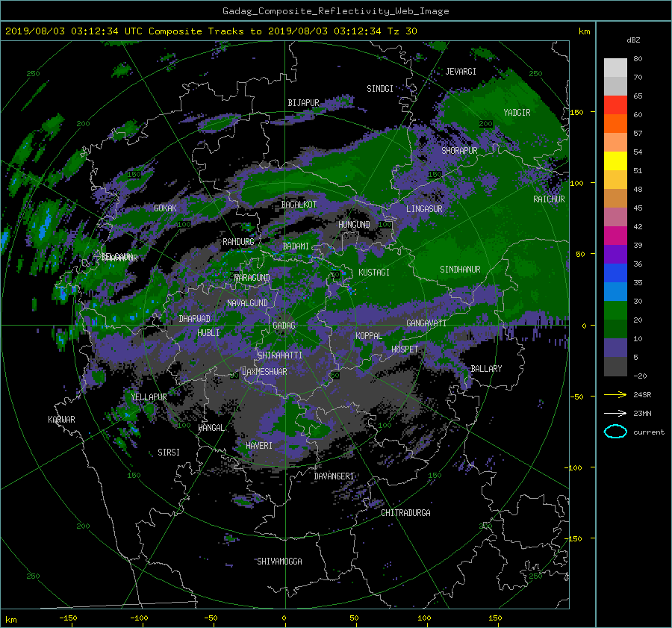The width and height of the screenshot is (672, 628).
Task: Click the SINDGI city label
Action: pyautogui.click(x=380, y=89)
